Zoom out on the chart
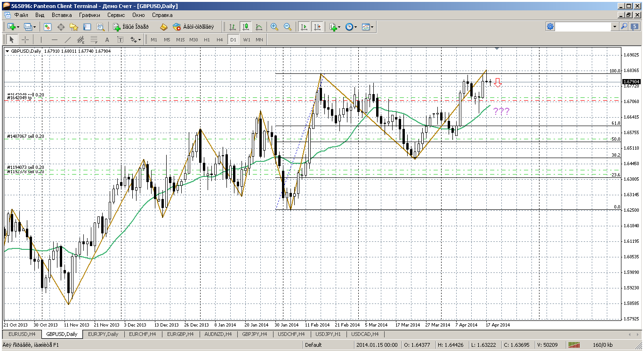 tap(288, 27)
